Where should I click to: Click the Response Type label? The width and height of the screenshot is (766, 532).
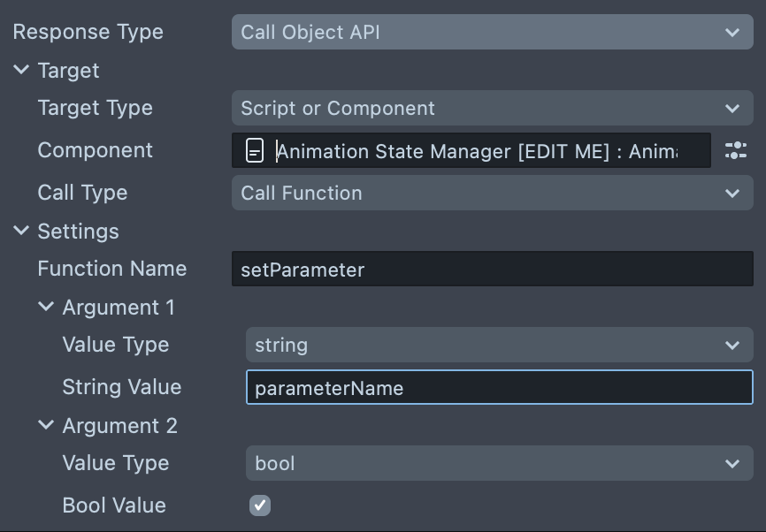pyautogui.click(x=88, y=33)
